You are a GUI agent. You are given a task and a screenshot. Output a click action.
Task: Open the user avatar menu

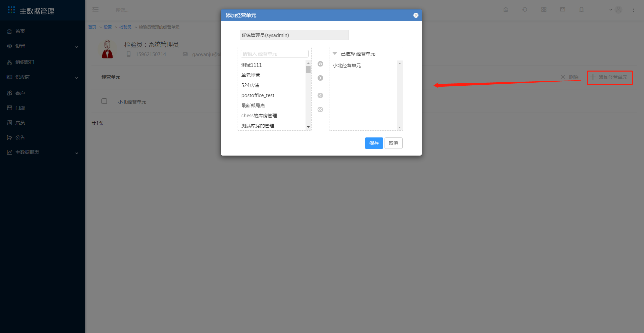point(618,10)
